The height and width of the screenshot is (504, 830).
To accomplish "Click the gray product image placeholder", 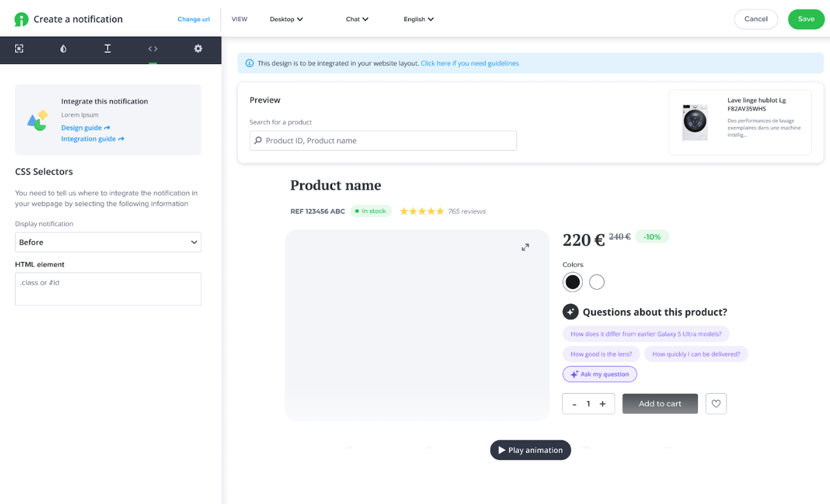I will [417, 325].
